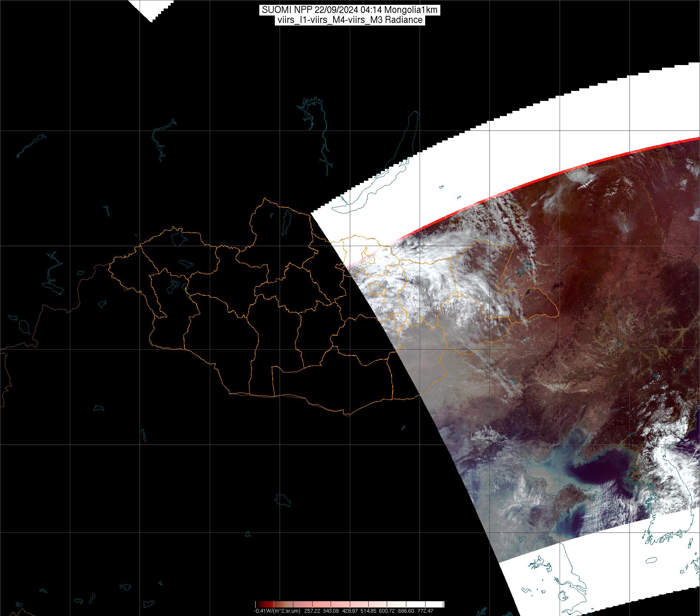Viewport: 700px width, 616px height.
Task: Select the 257.22 colorbar tick label
Action: point(312,611)
